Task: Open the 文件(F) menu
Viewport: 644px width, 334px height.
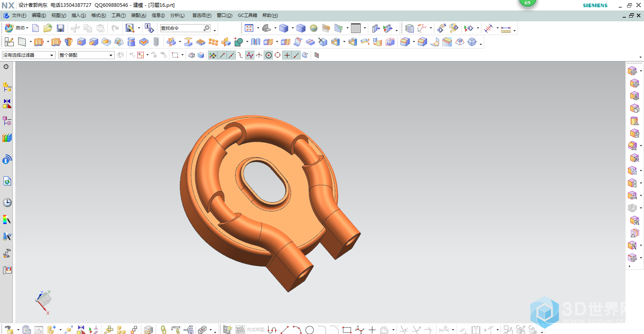Action: (x=19, y=15)
